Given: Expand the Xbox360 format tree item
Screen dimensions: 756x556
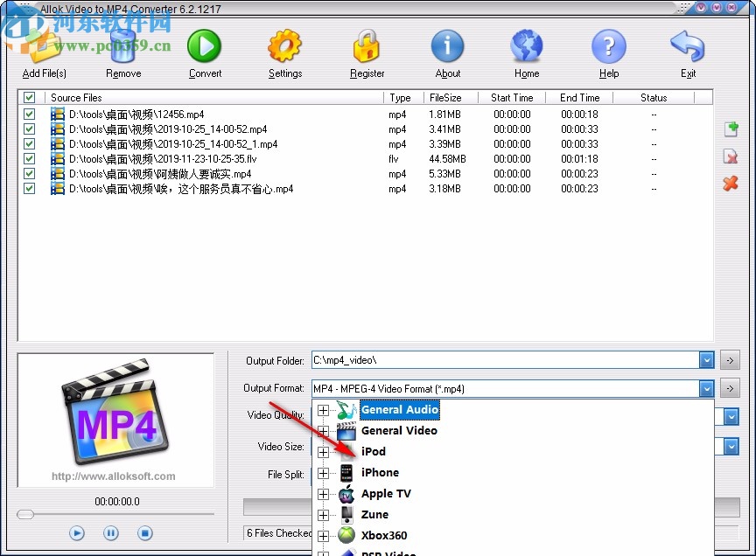Looking at the screenshot, I should click(x=324, y=536).
